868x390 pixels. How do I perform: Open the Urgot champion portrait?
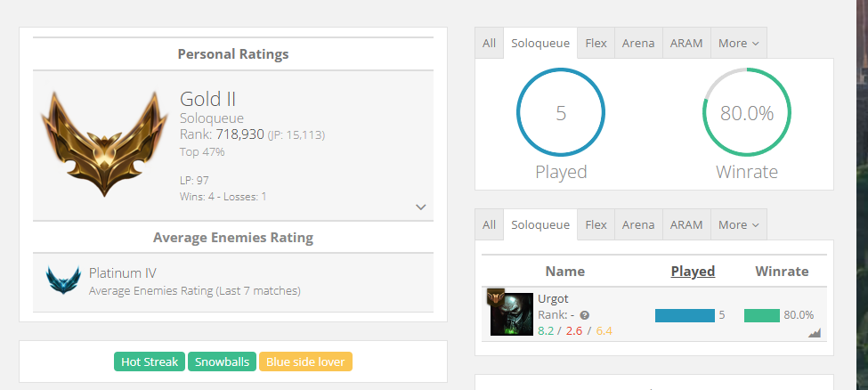pyautogui.click(x=512, y=314)
